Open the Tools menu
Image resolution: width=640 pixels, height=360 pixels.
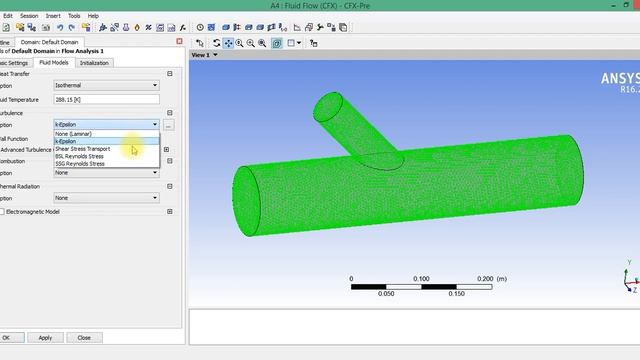[74, 16]
